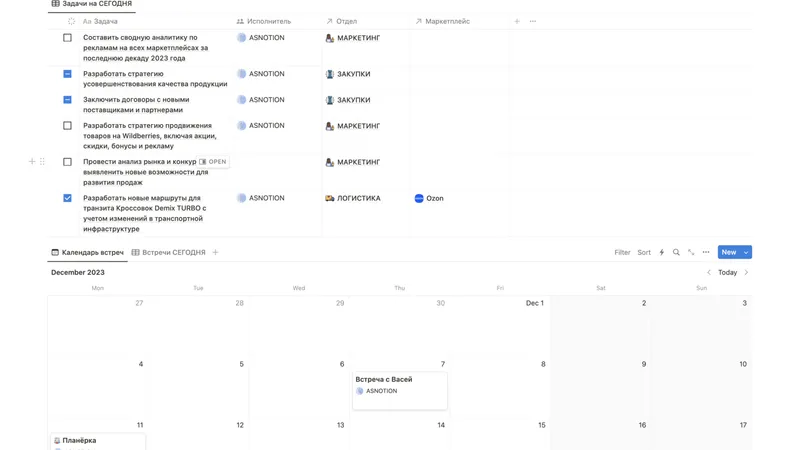Select the December 16 calendar day
Image resolution: width=800 pixels, height=450 pixels.
642,425
